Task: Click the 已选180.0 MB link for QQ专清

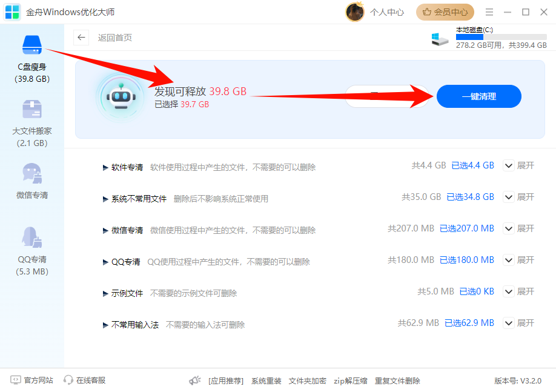Action: (x=466, y=260)
